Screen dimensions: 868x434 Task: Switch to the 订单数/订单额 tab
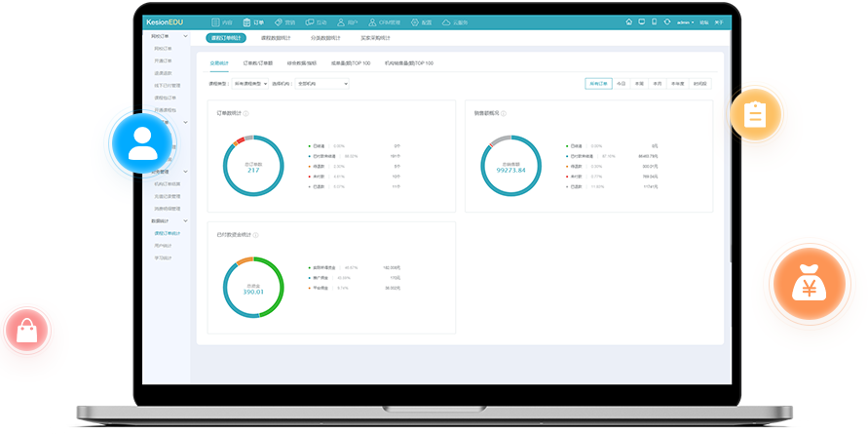pos(258,62)
